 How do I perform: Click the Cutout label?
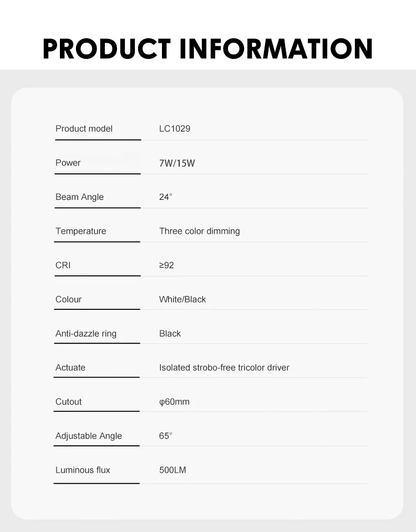68,402
